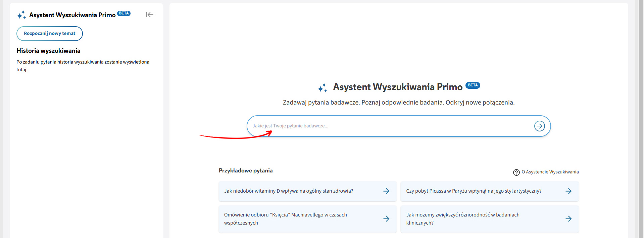Click the BETA badge next to the main heading

(x=473, y=85)
